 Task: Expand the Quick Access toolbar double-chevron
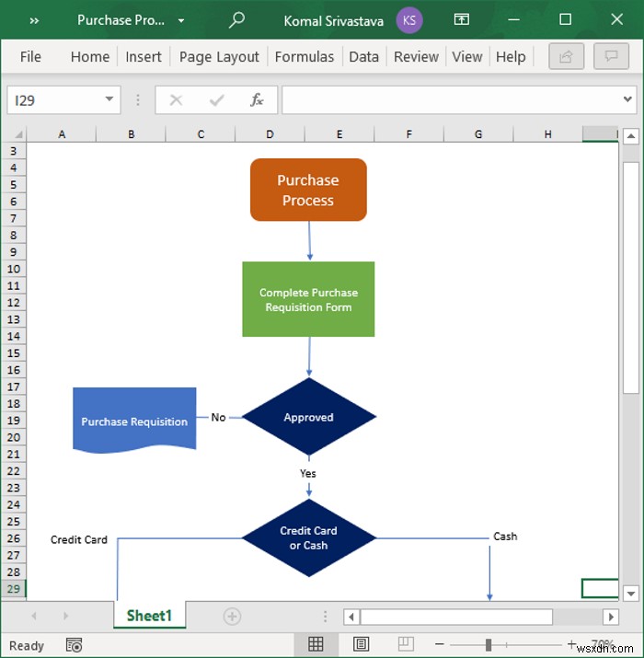(34, 20)
